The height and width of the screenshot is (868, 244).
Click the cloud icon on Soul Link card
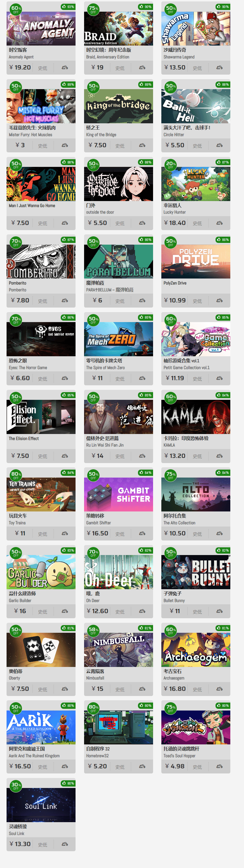pos(65,844)
